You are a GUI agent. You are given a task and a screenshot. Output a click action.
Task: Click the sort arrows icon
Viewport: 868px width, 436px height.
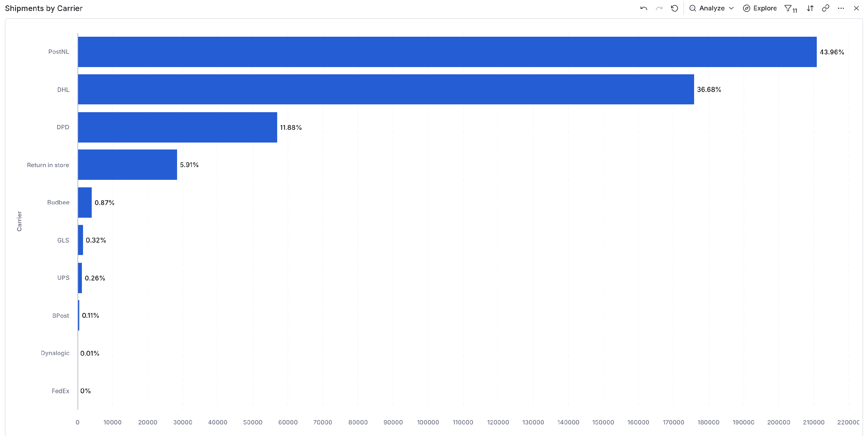point(810,8)
